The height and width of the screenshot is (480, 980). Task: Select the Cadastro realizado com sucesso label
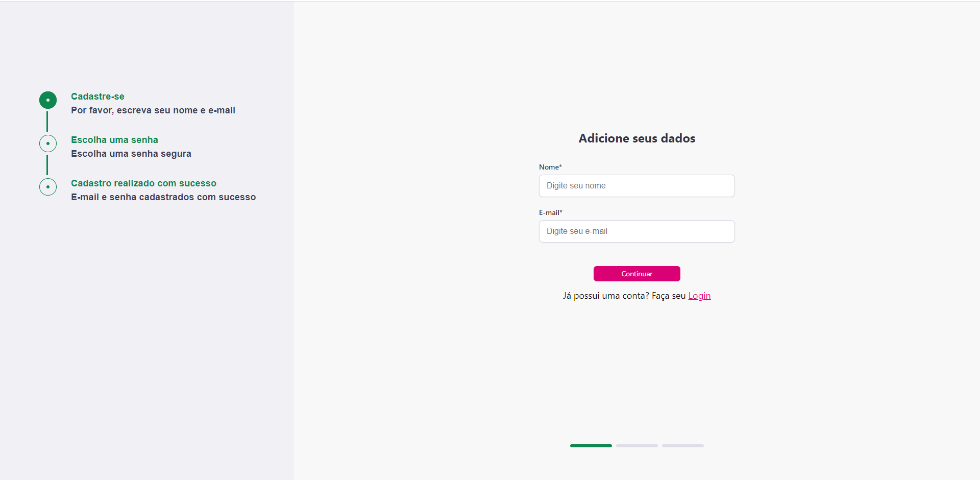coord(144,183)
